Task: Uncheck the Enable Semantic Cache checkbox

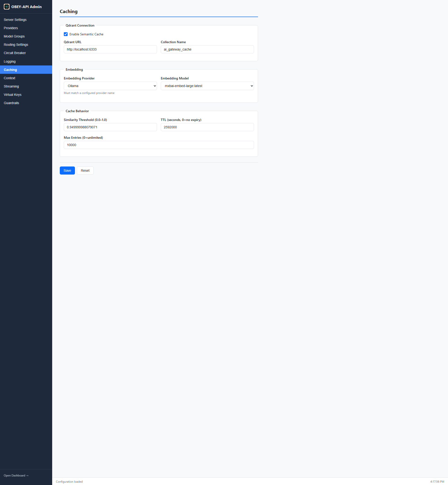Action: pos(66,34)
